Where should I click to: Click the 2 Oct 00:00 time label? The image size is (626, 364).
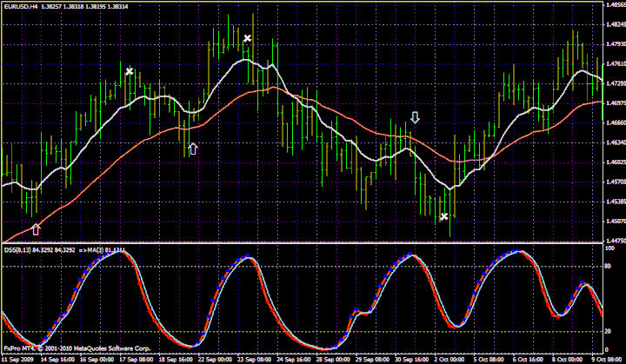[450, 359]
